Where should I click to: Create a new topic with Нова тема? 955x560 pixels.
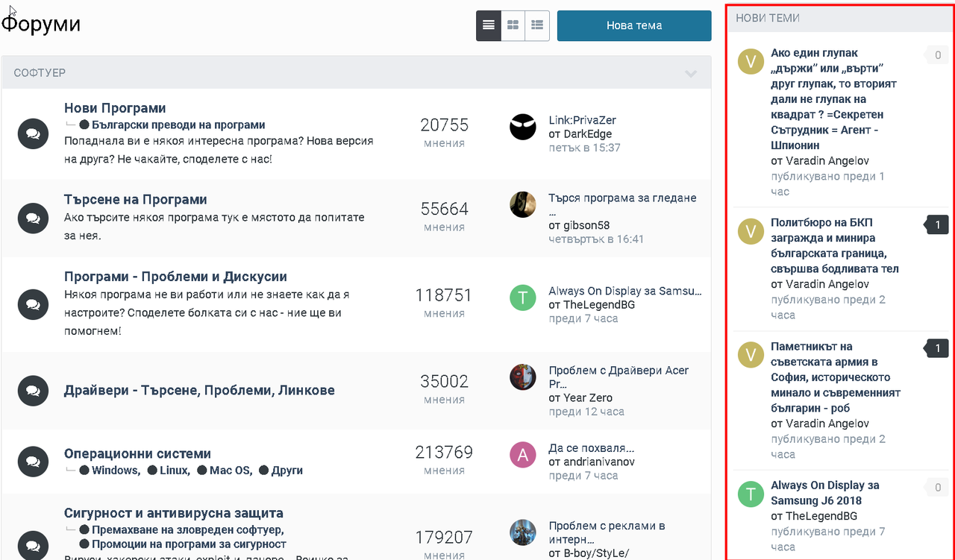[634, 25]
